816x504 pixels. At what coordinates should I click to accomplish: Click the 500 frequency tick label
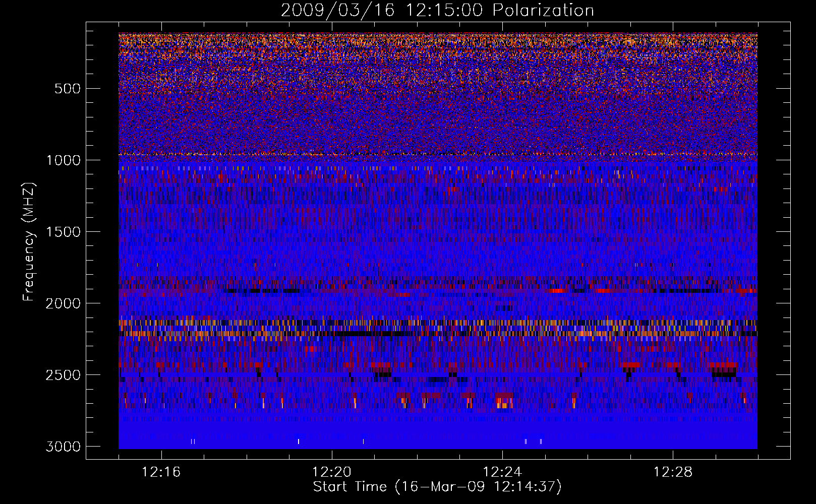[x=67, y=89]
